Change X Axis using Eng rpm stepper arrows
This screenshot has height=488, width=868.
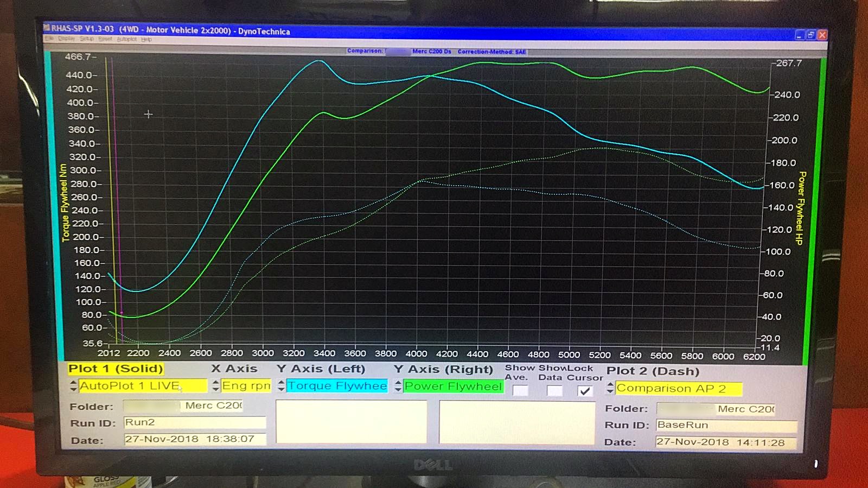216,386
